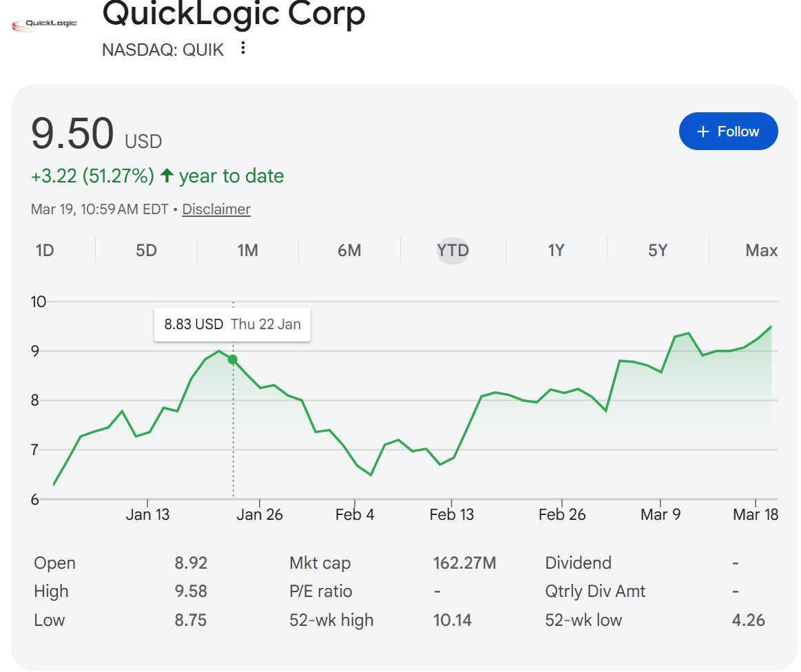Click the High value 9.58
This screenshot has height=672, width=801.
(x=191, y=591)
